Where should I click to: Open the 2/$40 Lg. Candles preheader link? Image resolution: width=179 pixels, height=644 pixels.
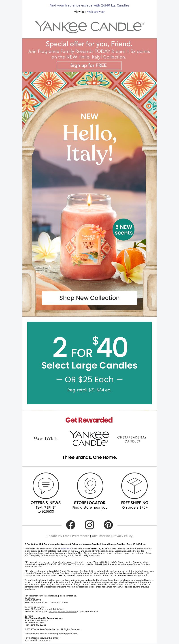(x=89, y=5)
